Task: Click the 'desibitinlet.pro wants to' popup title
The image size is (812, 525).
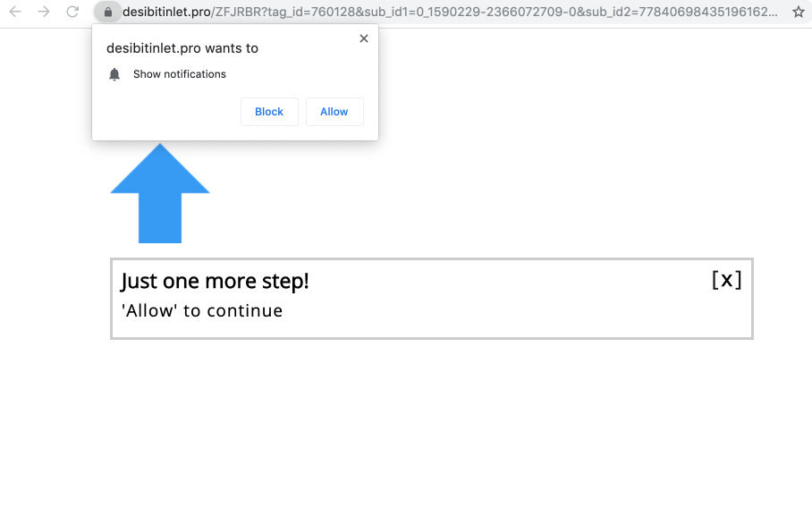Action: [x=182, y=48]
